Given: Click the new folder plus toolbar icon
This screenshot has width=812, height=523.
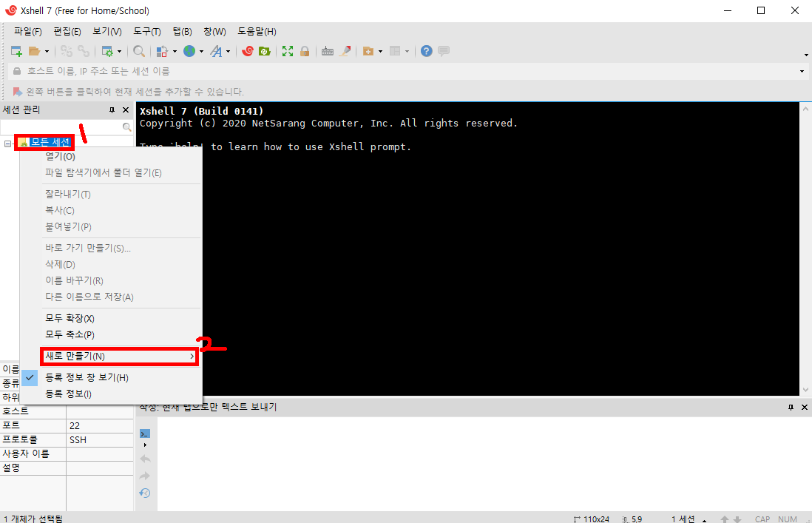Looking at the screenshot, I should tap(368, 51).
